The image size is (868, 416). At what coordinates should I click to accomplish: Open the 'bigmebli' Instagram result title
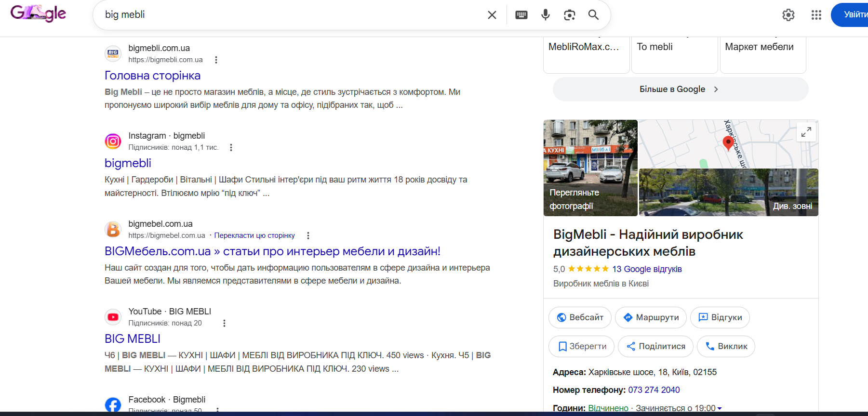(x=128, y=163)
